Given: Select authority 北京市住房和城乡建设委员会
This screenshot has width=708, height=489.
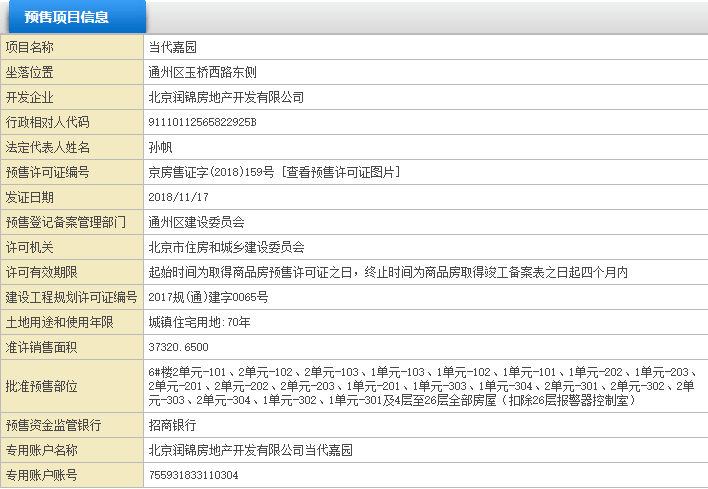Looking at the screenshot, I should 226,247.
